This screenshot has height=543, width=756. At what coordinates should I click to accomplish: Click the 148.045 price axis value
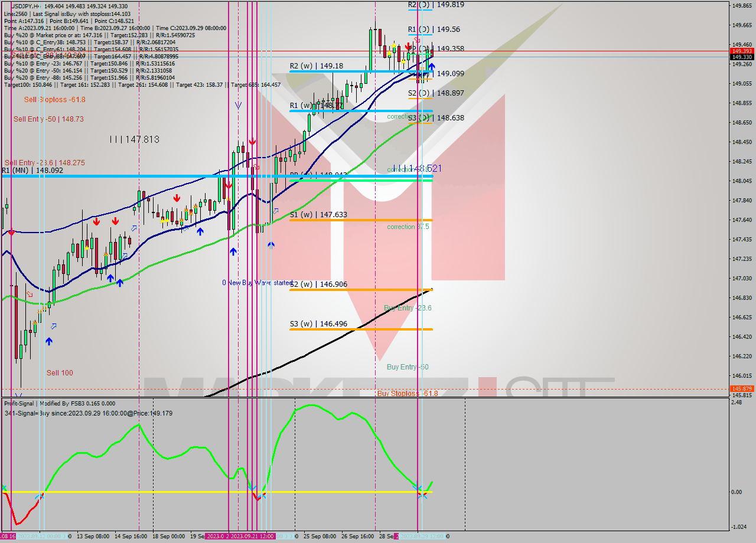click(741, 181)
